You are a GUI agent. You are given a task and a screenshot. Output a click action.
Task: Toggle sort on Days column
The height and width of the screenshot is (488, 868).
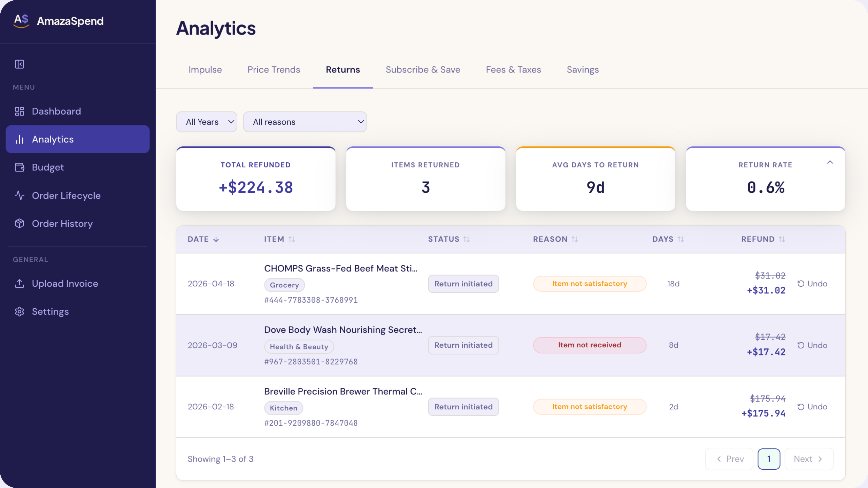pyautogui.click(x=680, y=240)
